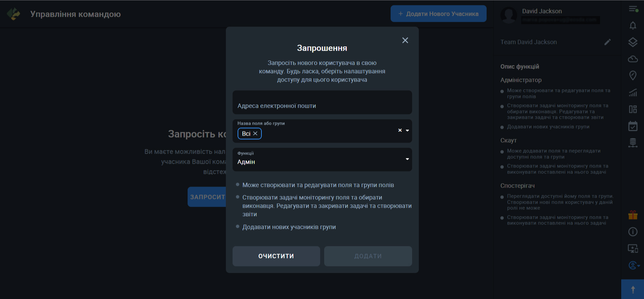Expand the user account menu icon
The width and height of the screenshot is (644, 299).
coord(633,265)
